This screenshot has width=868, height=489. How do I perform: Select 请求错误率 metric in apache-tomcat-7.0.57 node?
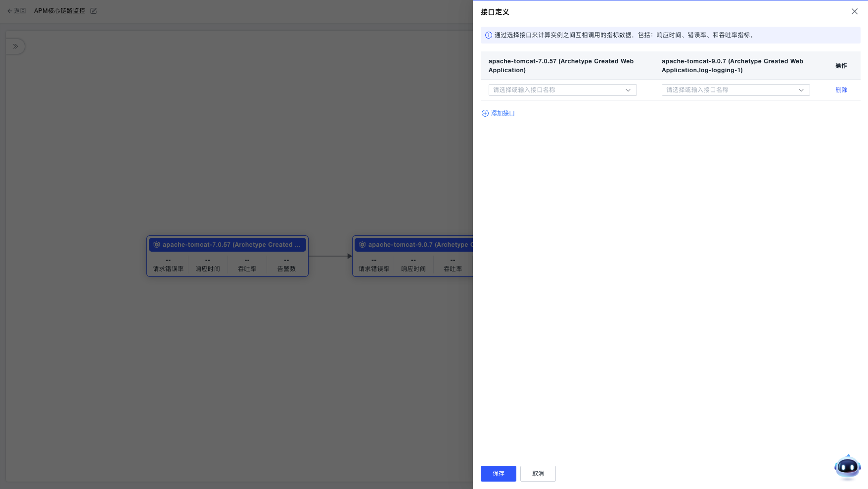(168, 266)
